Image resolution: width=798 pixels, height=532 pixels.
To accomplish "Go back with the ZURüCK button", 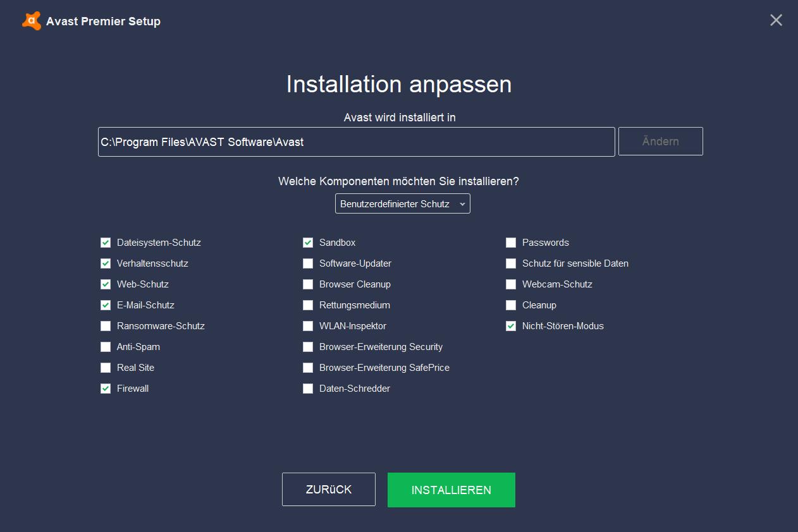I will coord(329,490).
